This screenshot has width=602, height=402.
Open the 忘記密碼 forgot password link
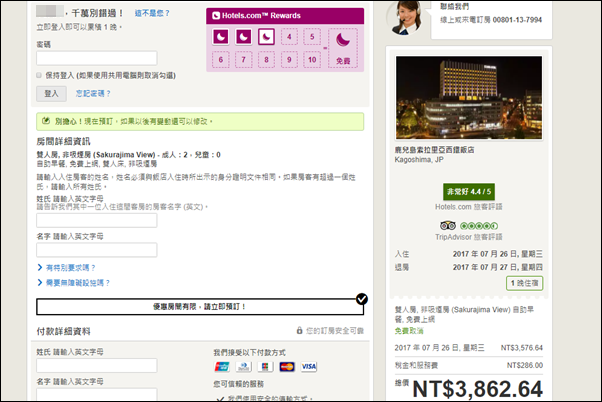pyautogui.click(x=93, y=93)
